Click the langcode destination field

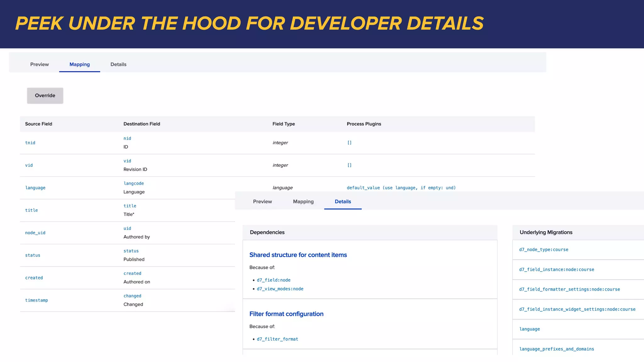pos(134,184)
